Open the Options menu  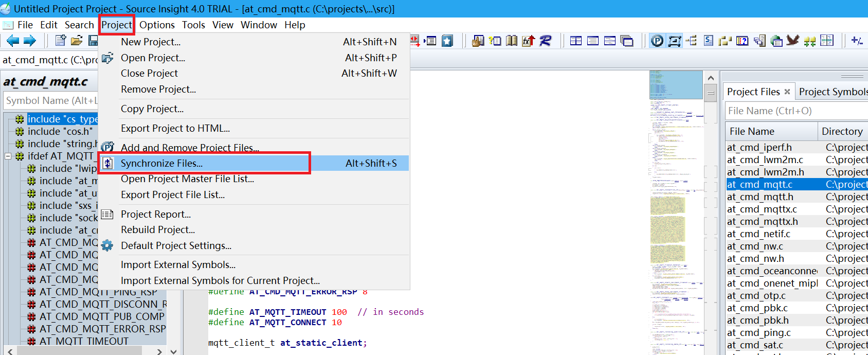(x=157, y=25)
